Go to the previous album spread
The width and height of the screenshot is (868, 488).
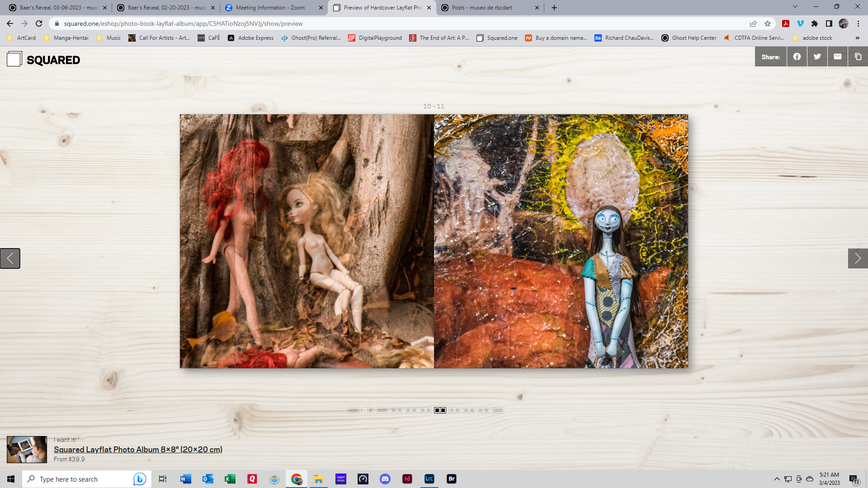coord(10,258)
